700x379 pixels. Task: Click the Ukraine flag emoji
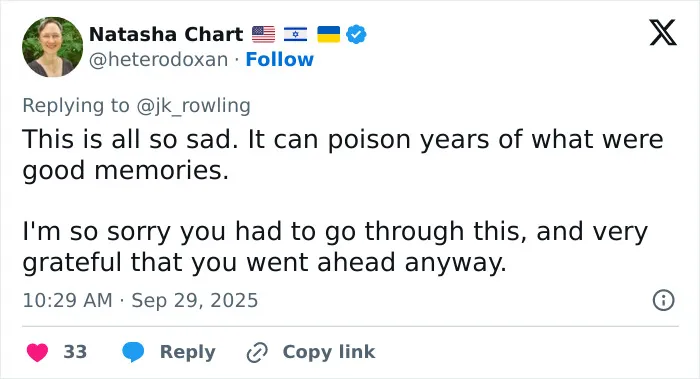pyautogui.click(x=329, y=34)
